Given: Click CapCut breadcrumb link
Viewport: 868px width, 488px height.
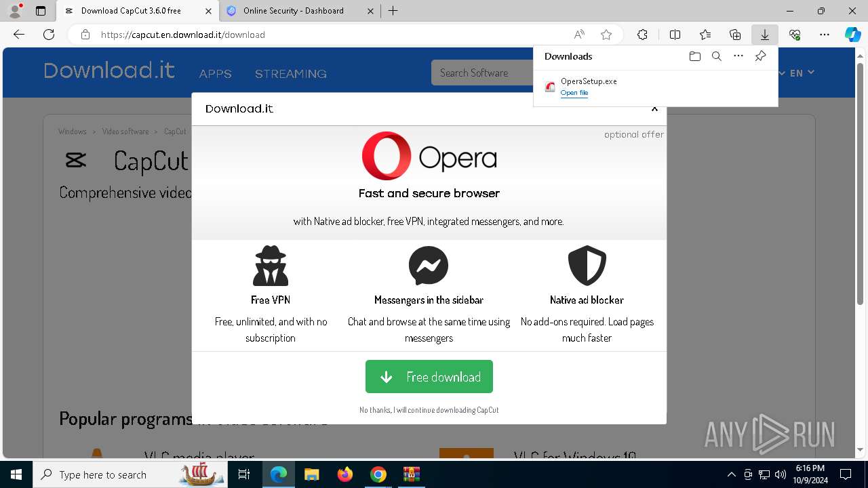Looking at the screenshot, I should pos(175,131).
